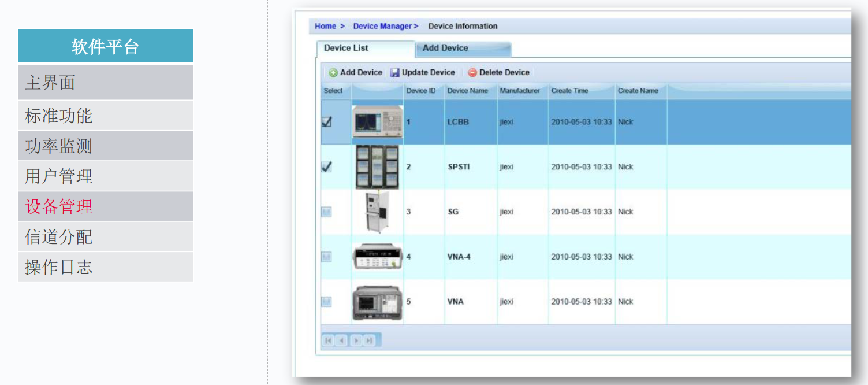868x385 pixels.
Task: Jump to the last page of devices
Action: [369, 341]
